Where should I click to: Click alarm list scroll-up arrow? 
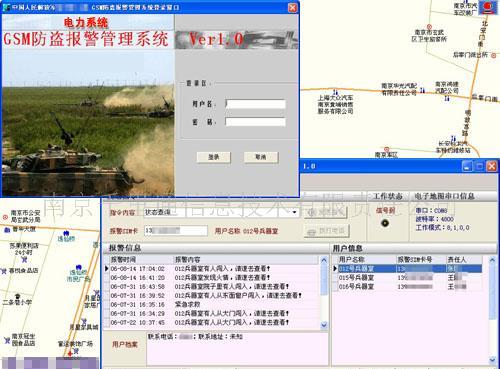click(324, 260)
